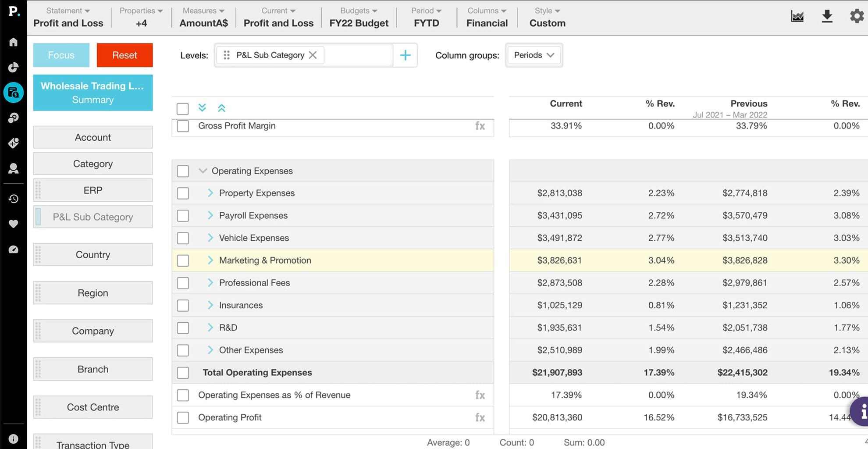Remove the P&L Sub Category level tag

click(313, 55)
